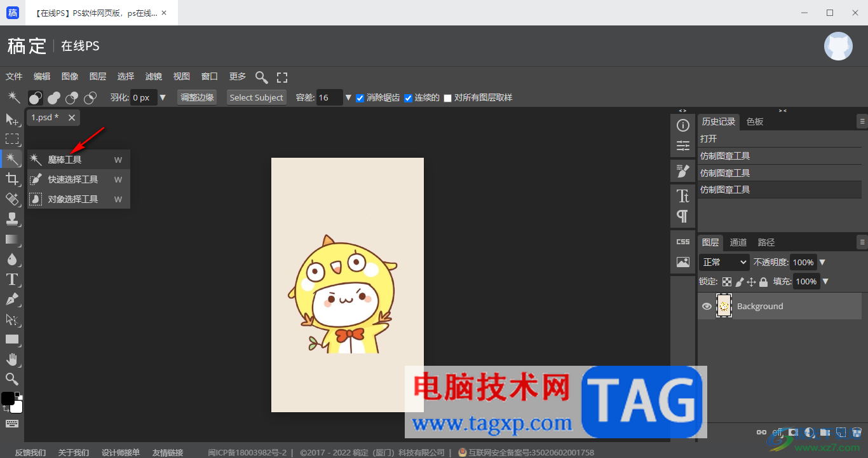
Task: Switch to the 色板 tab
Action: click(x=755, y=121)
